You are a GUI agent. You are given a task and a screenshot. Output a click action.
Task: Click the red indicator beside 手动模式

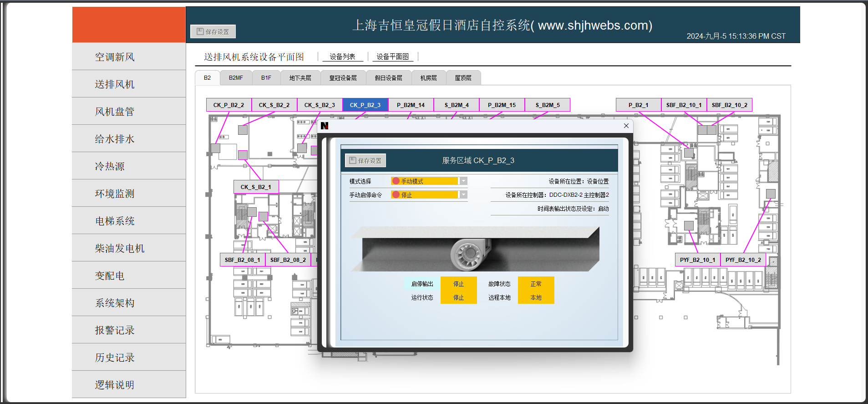pos(396,181)
